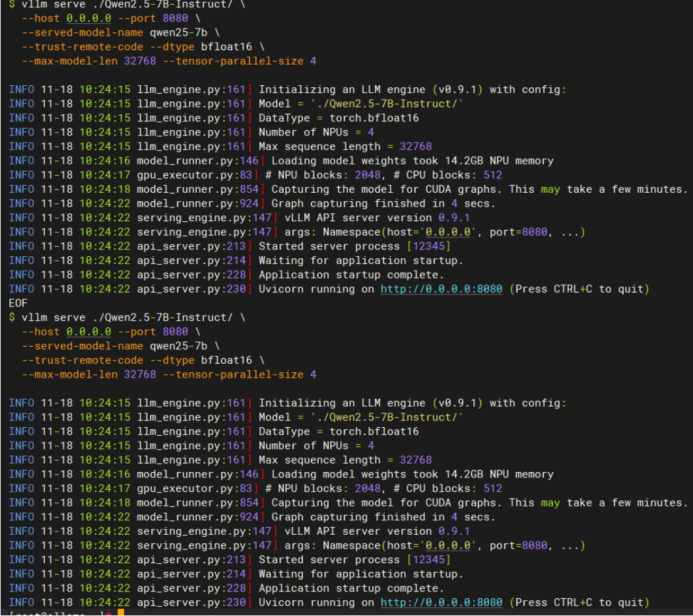
Task: Click 'Waiting for application startup.' below EOF
Action: [x=361, y=574]
